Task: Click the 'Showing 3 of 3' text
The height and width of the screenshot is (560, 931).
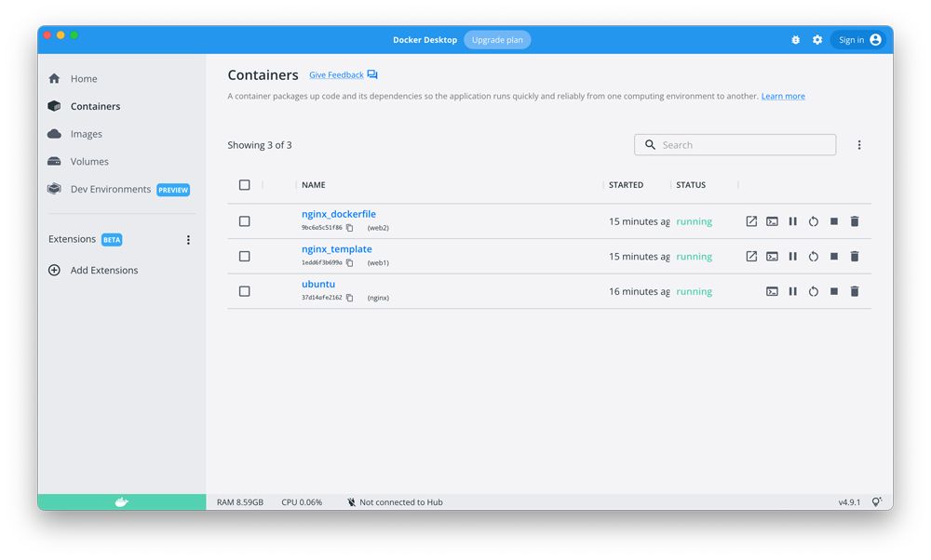Action: coord(260,145)
